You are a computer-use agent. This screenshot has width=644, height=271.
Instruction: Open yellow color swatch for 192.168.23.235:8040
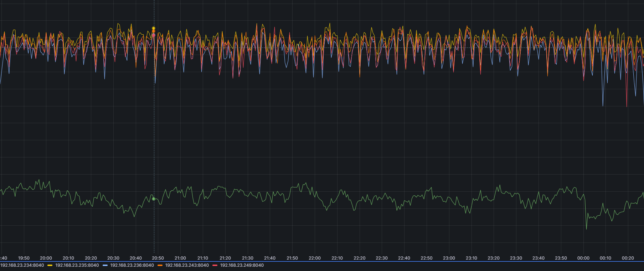[50, 265]
